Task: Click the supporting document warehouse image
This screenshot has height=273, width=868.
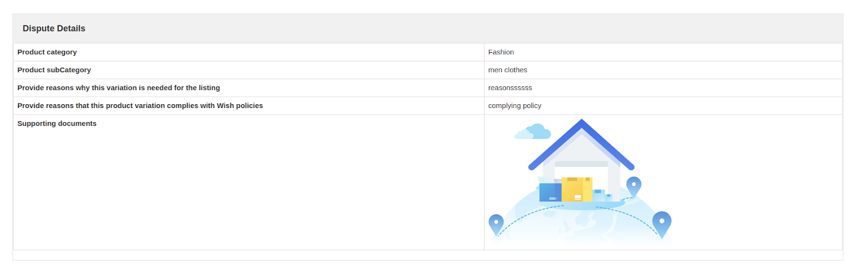Action: pos(580,183)
